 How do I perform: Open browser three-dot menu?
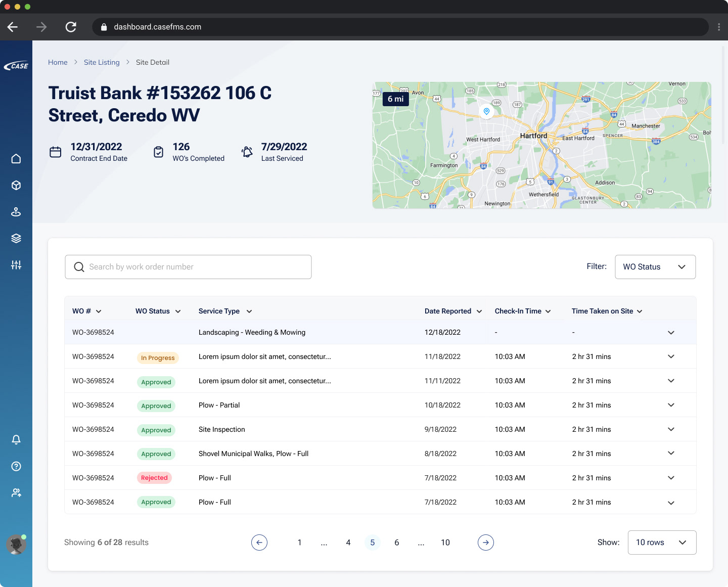[719, 27]
